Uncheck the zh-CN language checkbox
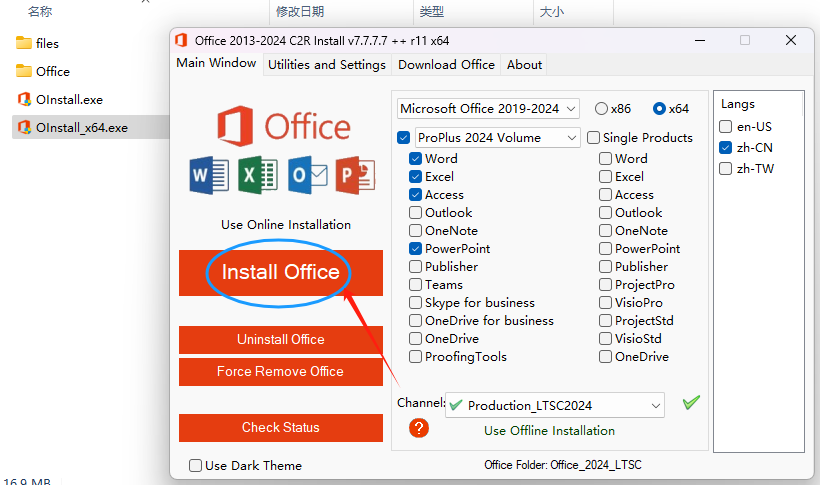 tap(725, 148)
